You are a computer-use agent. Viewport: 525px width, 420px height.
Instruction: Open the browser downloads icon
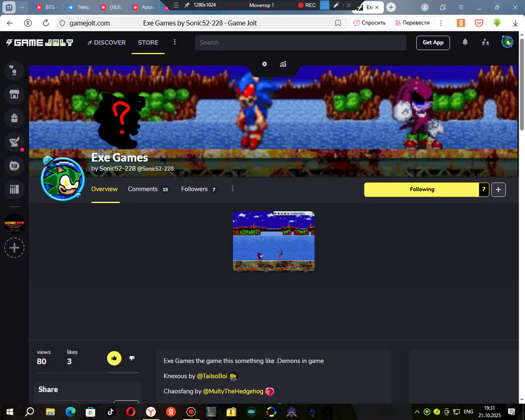pyautogui.click(x=515, y=23)
